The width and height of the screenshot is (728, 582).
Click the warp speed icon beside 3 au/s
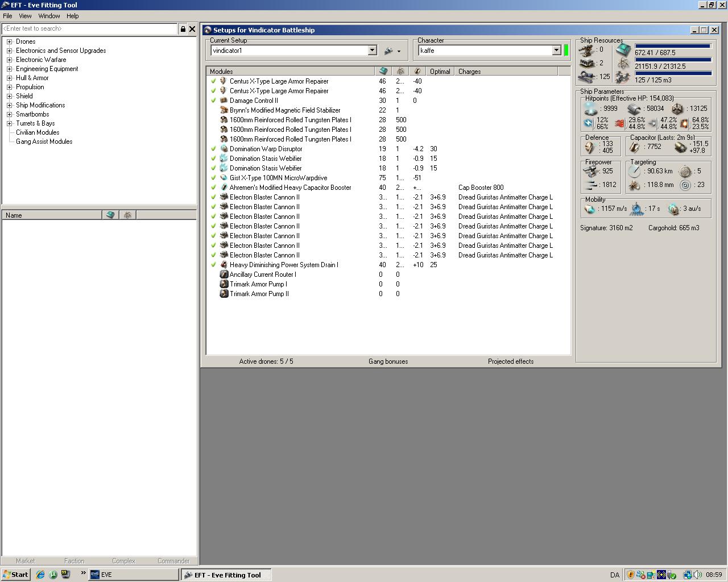click(674, 209)
